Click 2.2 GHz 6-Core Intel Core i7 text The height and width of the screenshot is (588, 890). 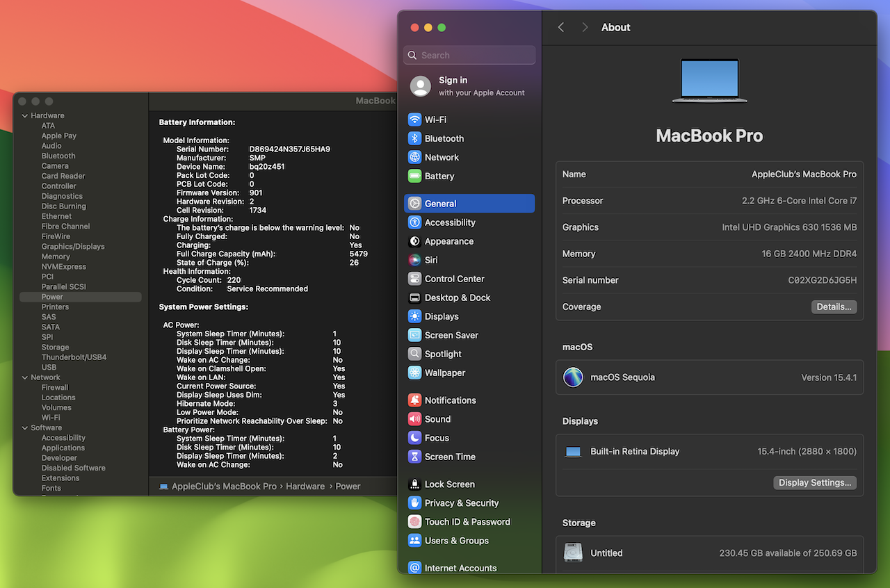pos(800,201)
